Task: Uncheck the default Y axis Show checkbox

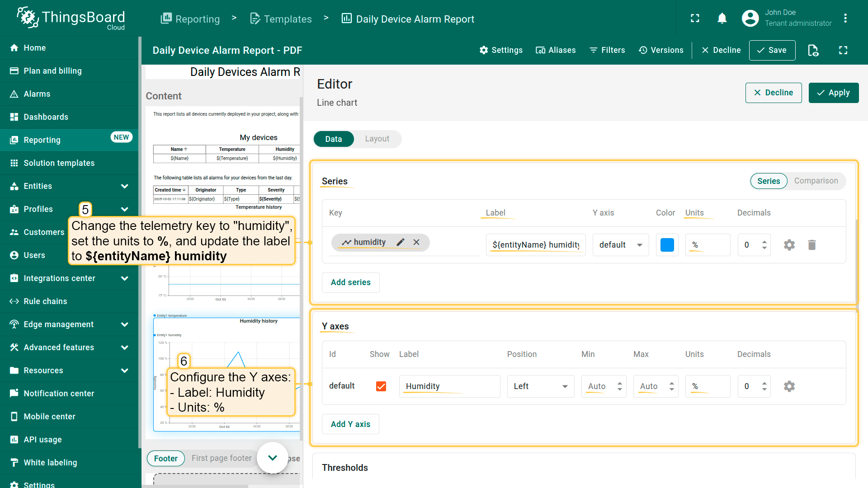Action: click(x=381, y=386)
